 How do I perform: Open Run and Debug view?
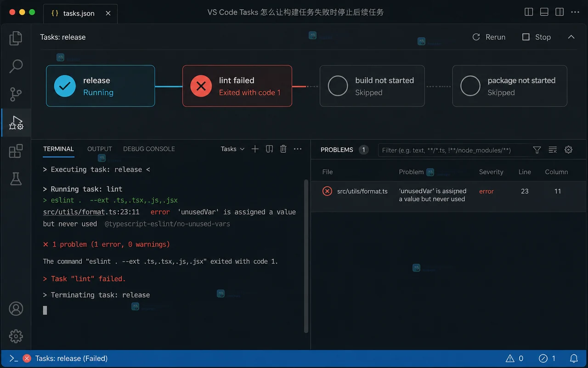pos(16,123)
